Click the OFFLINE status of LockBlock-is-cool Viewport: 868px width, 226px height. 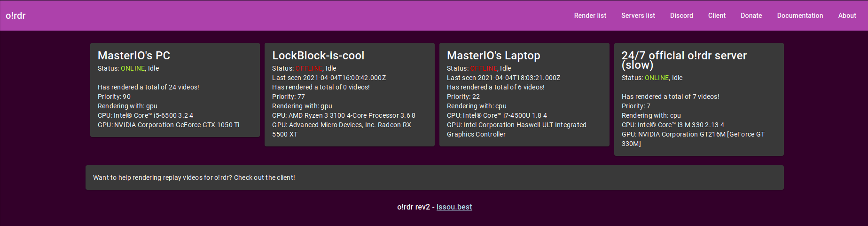[309, 68]
